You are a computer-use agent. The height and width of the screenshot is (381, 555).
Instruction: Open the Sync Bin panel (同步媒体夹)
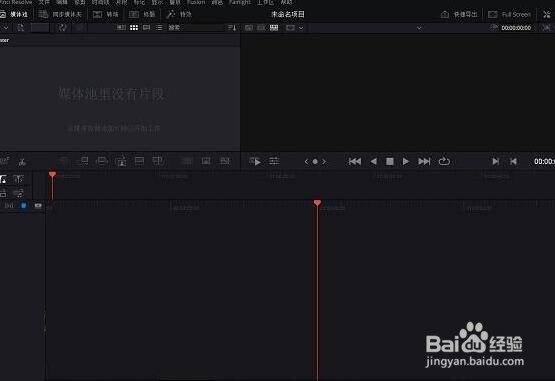[60, 15]
